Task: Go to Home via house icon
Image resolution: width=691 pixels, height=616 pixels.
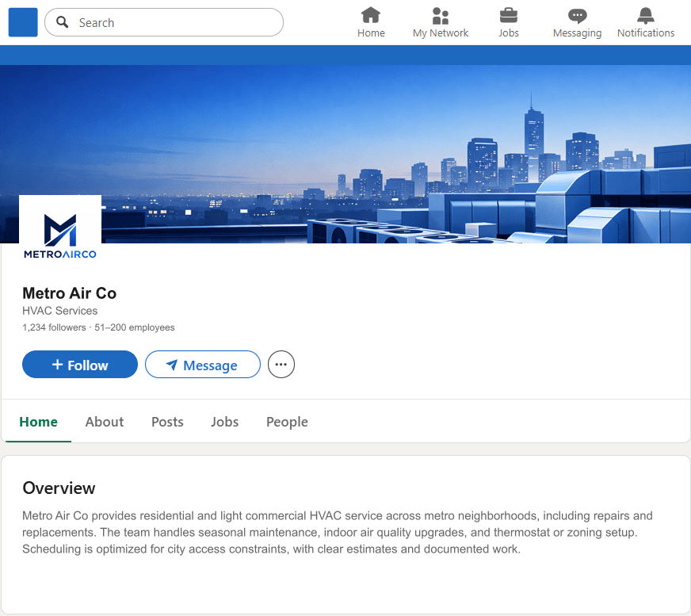Action: [371, 15]
